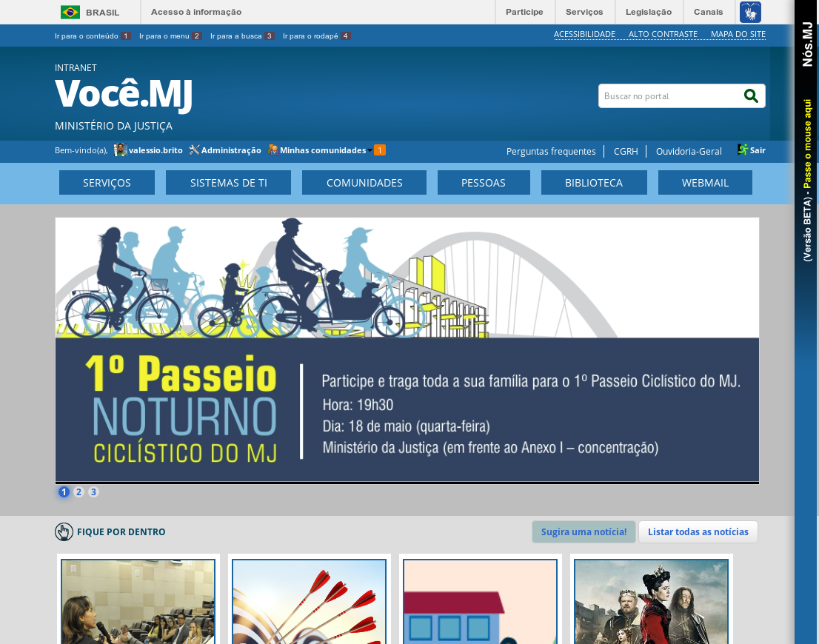This screenshot has width=819, height=644.
Task: Click the Fique por dentro hand icon
Action: tap(64, 531)
